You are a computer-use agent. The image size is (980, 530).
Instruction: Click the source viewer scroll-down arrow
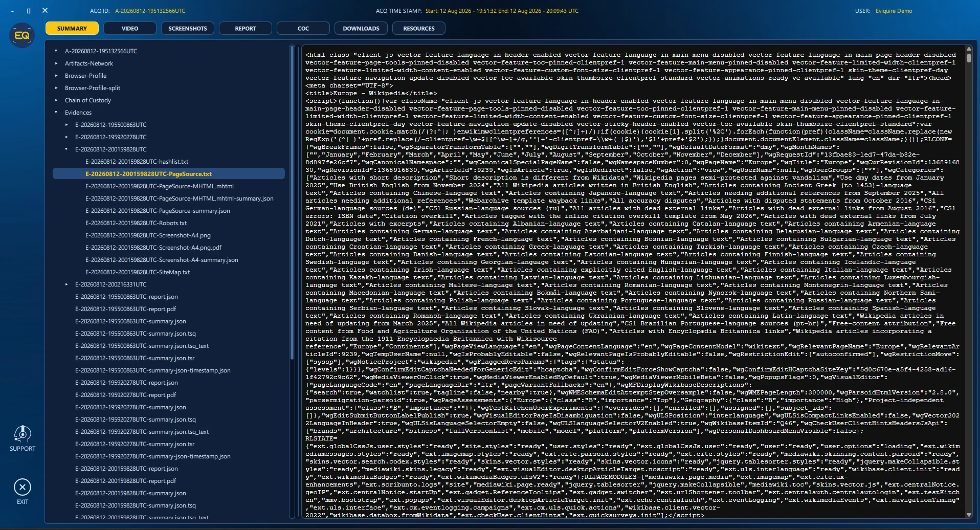[969, 515]
